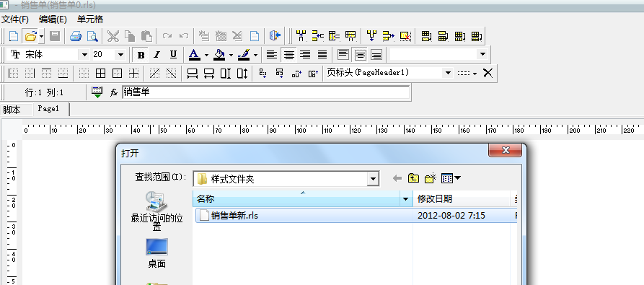The height and width of the screenshot is (285, 644).
Task: Click the fx formula icon
Action: (114, 93)
